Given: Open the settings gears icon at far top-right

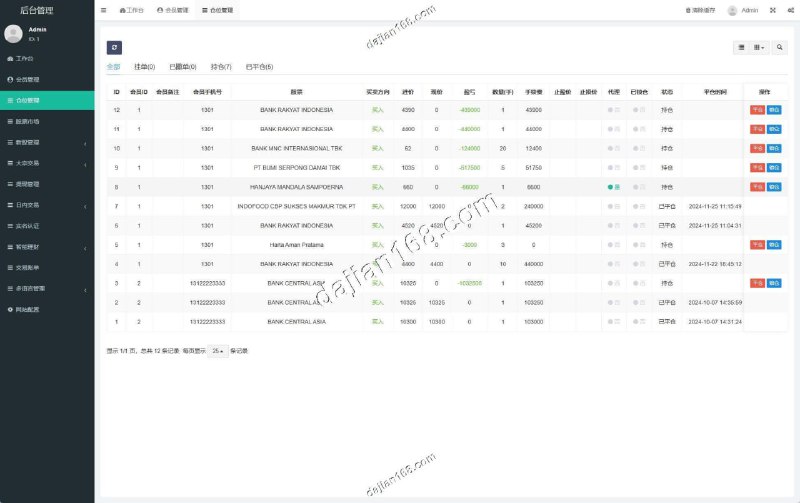Looking at the screenshot, I should coord(790,10).
